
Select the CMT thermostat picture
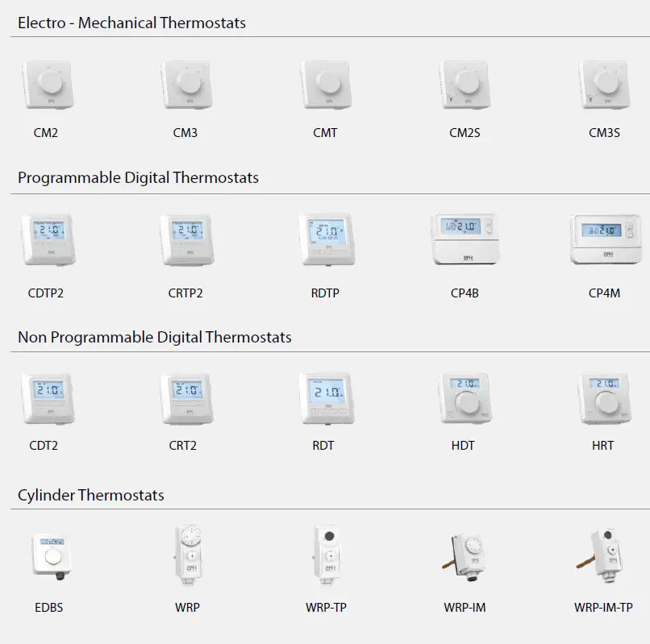(327, 85)
